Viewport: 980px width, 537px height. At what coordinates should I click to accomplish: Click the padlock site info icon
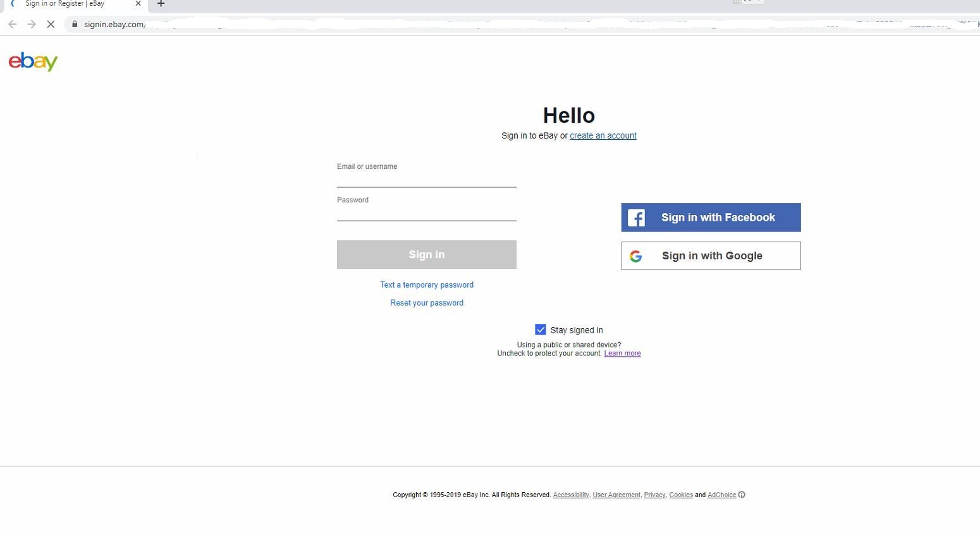coord(75,24)
